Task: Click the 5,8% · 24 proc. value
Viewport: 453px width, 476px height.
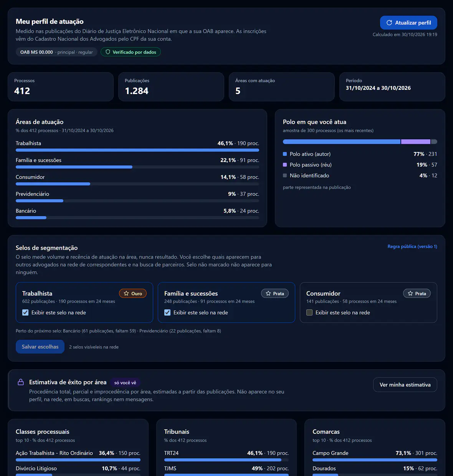Action: pyautogui.click(x=241, y=211)
